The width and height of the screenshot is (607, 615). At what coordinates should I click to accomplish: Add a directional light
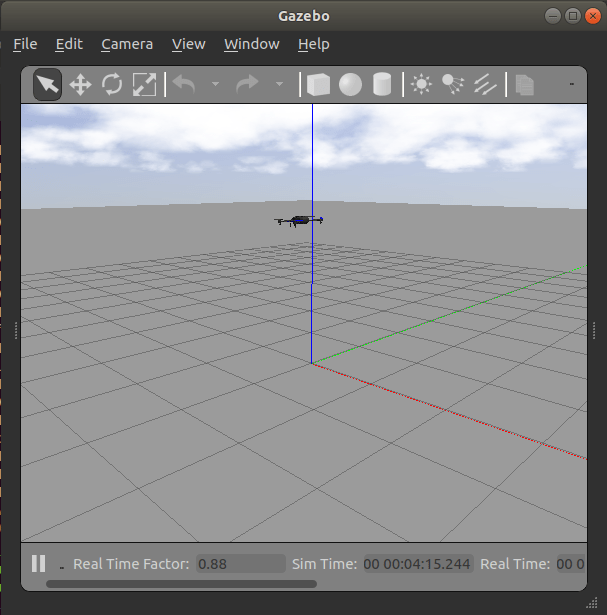tap(485, 84)
